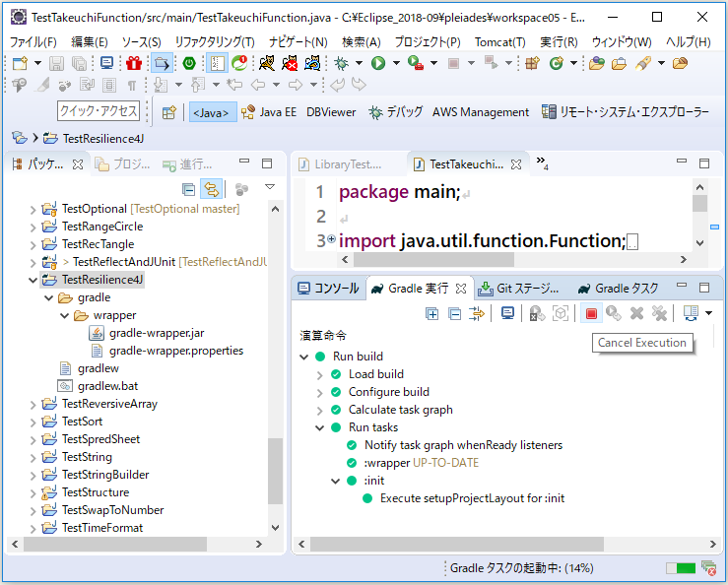This screenshot has width=728, height=585.
Task: Switch to the Git ステージング tab
Action: 518,289
